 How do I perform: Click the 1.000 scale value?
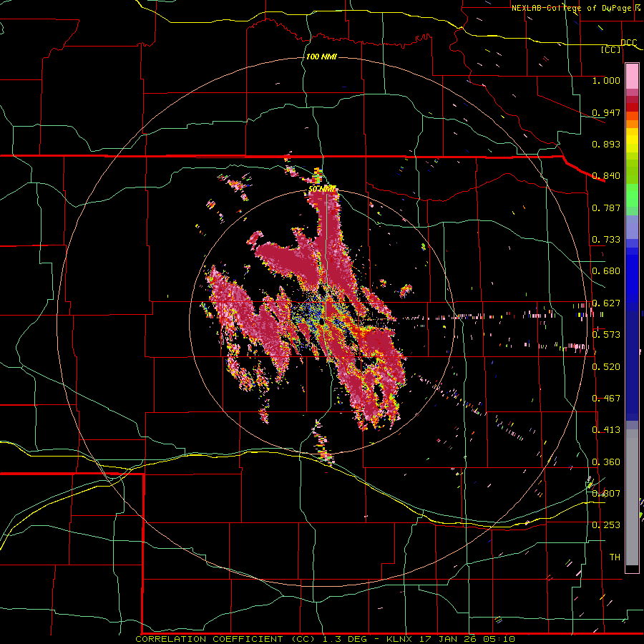pos(606,80)
